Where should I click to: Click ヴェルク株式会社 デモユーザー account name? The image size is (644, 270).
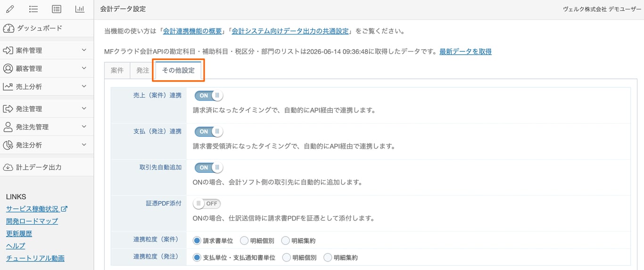click(x=602, y=9)
